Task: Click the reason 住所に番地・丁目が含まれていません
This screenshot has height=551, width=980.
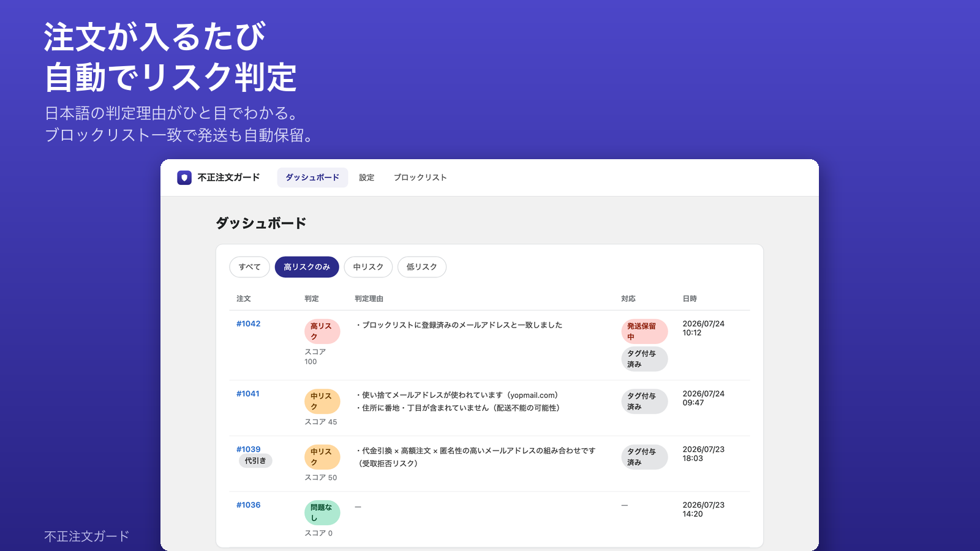Action: point(458,408)
